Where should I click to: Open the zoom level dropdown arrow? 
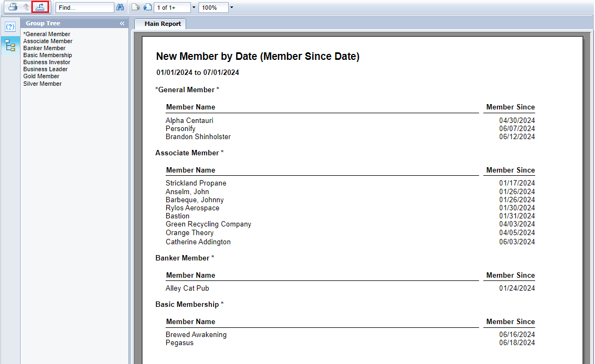coord(231,8)
